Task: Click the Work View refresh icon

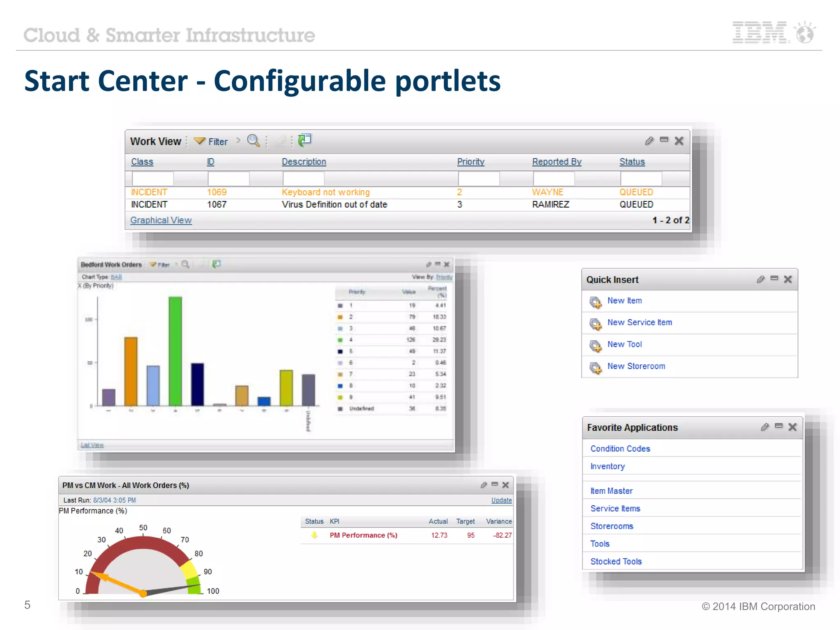Action: pos(305,140)
